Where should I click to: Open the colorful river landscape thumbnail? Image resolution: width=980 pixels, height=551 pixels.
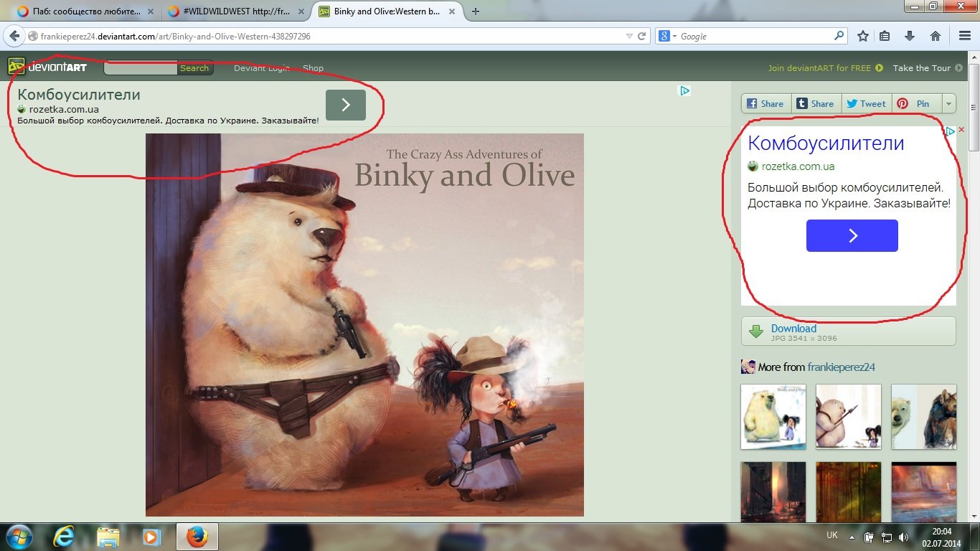(924, 492)
